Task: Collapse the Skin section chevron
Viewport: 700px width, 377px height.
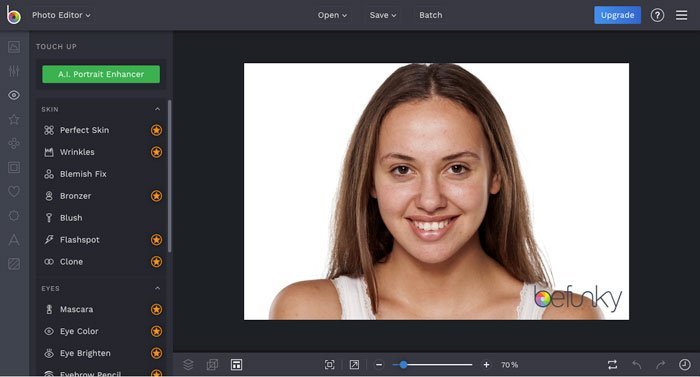Action: [x=158, y=109]
